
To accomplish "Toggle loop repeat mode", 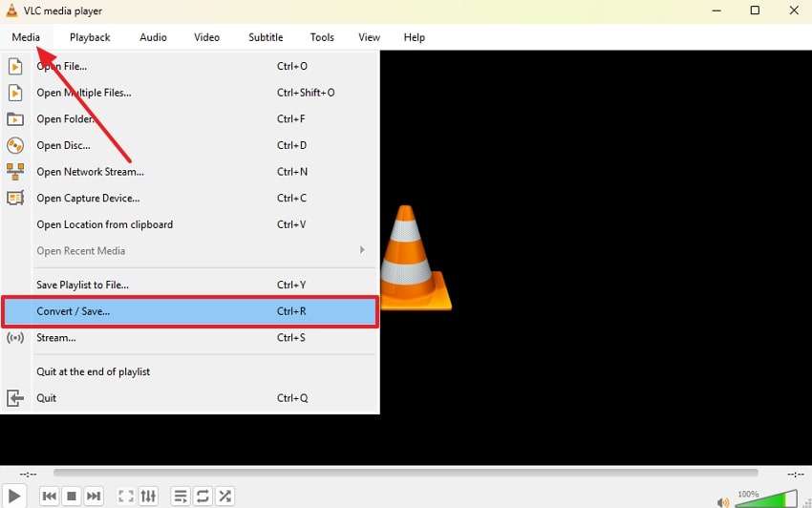I will (x=203, y=497).
